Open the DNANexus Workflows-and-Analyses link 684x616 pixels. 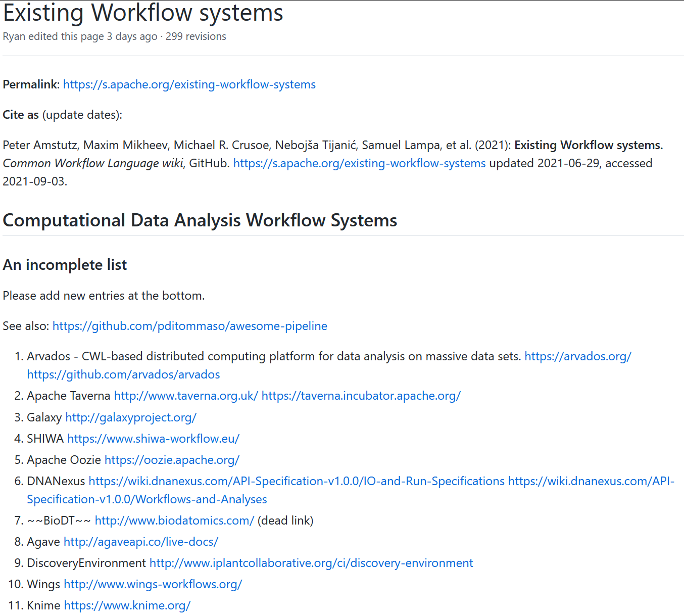click(x=147, y=499)
